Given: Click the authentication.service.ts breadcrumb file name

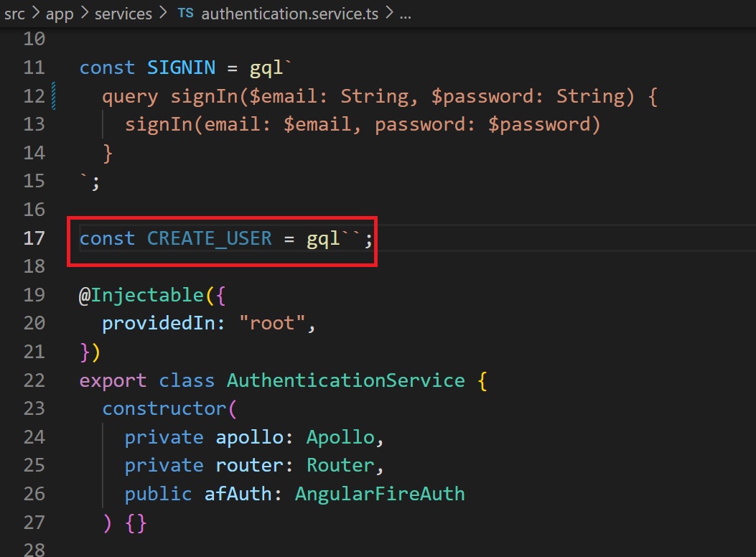Looking at the screenshot, I should (289, 14).
